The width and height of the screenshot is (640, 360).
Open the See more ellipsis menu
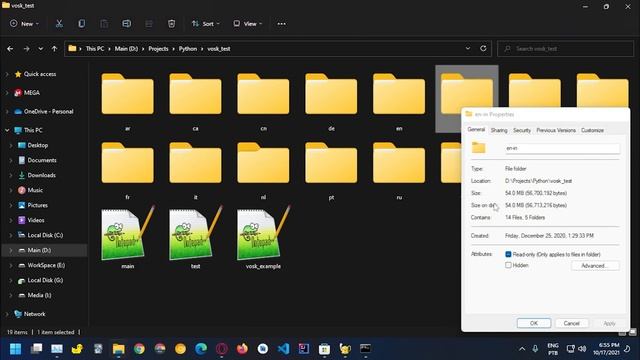[x=281, y=24]
